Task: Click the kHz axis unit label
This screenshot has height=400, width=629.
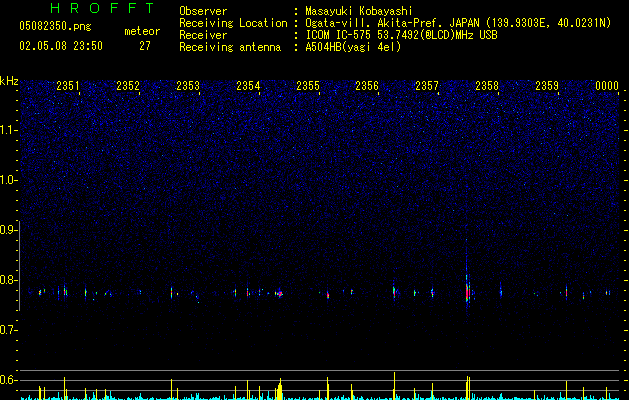Action: (x=9, y=81)
